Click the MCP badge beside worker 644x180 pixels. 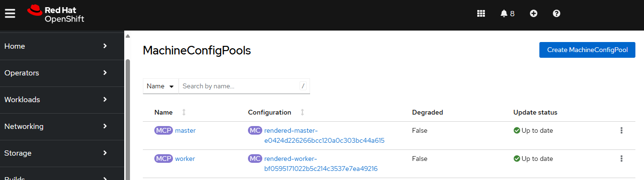[x=163, y=159]
